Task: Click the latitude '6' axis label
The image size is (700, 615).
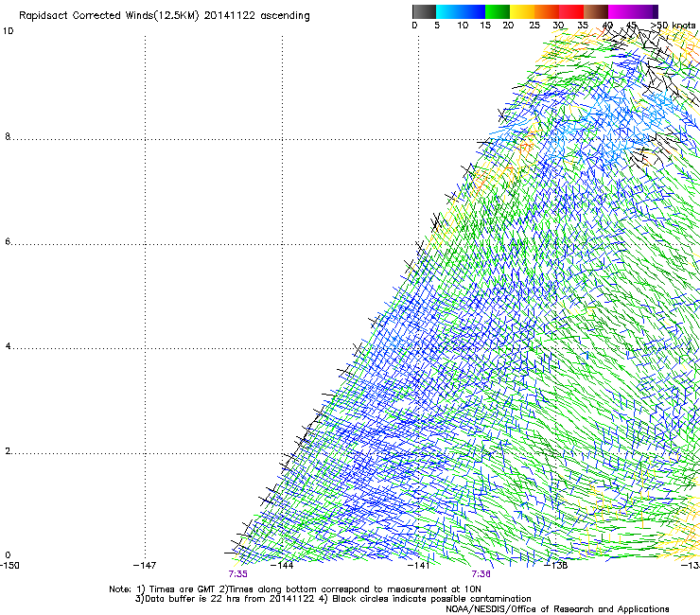Action: point(8,241)
